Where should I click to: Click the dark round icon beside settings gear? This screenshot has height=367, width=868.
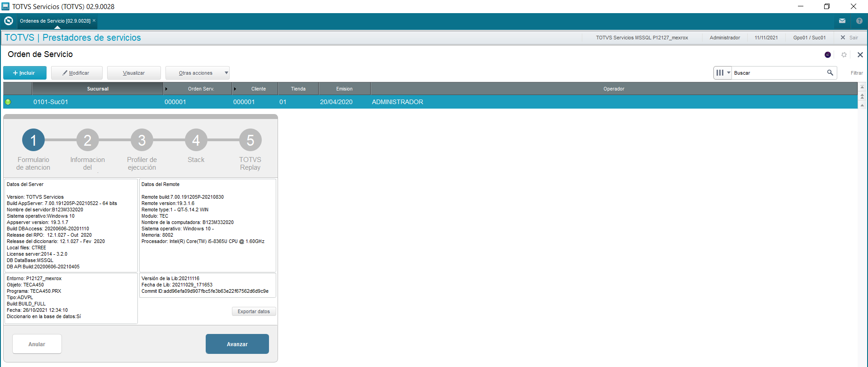828,55
